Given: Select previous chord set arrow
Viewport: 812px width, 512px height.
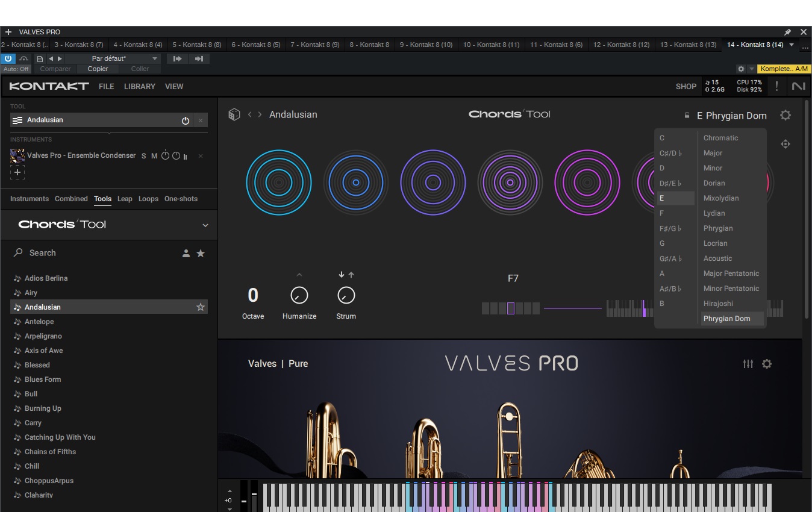Looking at the screenshot, I should pos(249,114).
